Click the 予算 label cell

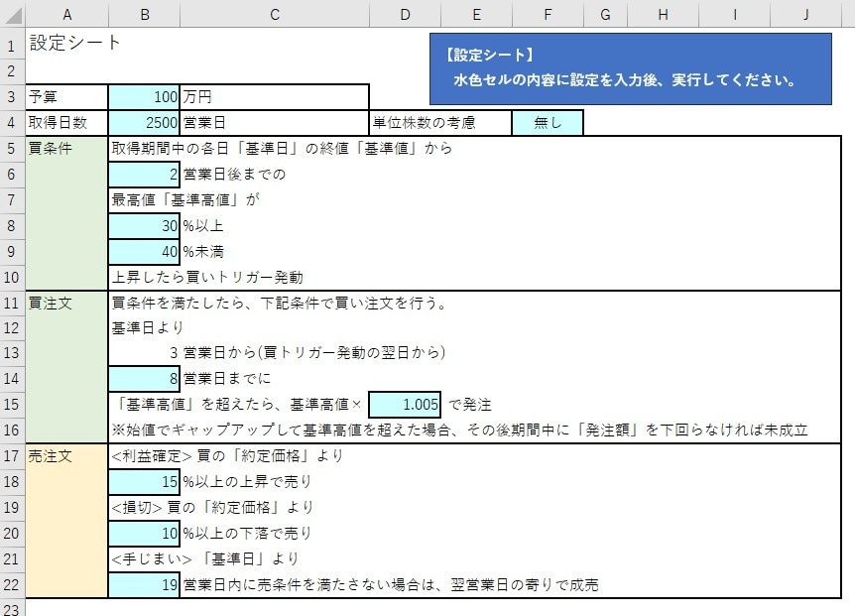(x=67, y=97)
